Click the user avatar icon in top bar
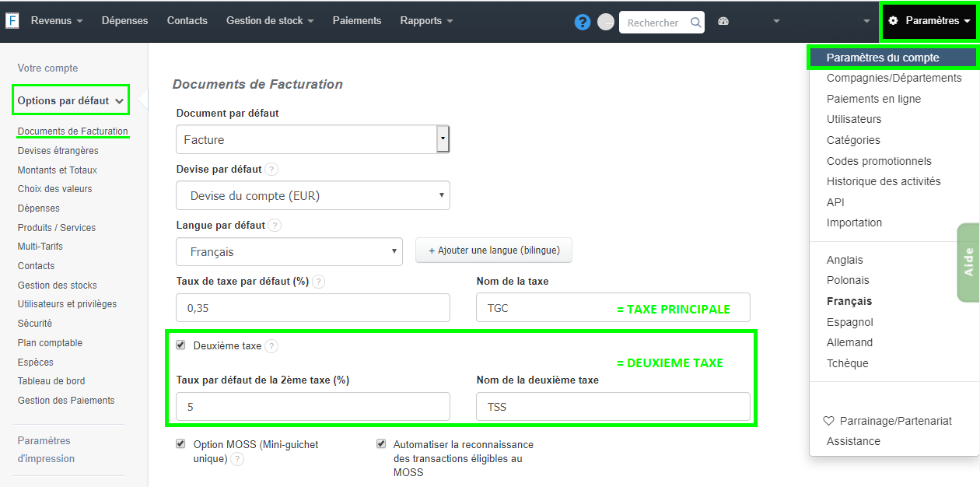 [x=605, y=22]
